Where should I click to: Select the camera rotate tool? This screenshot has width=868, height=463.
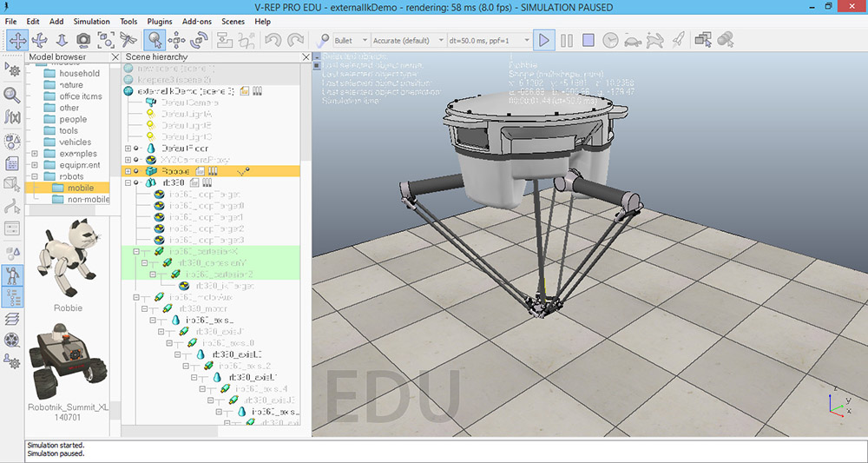(x=39, y=40)
